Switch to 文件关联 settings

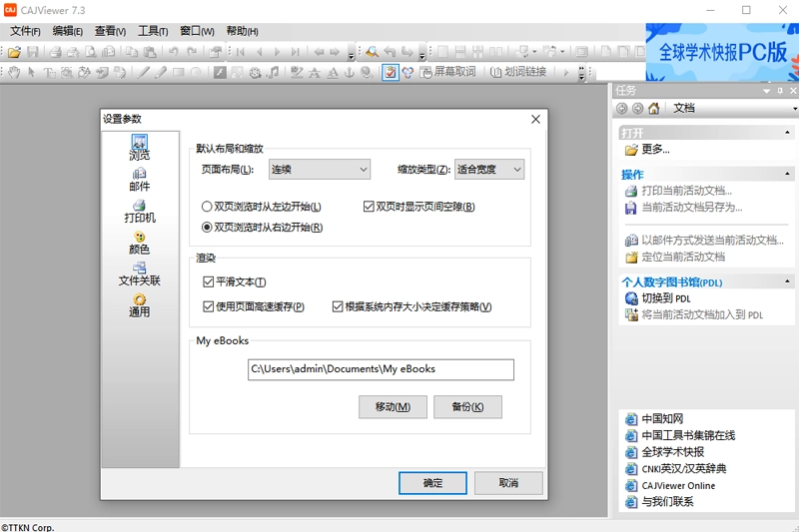pyautogui.click(x=140, y=274)
